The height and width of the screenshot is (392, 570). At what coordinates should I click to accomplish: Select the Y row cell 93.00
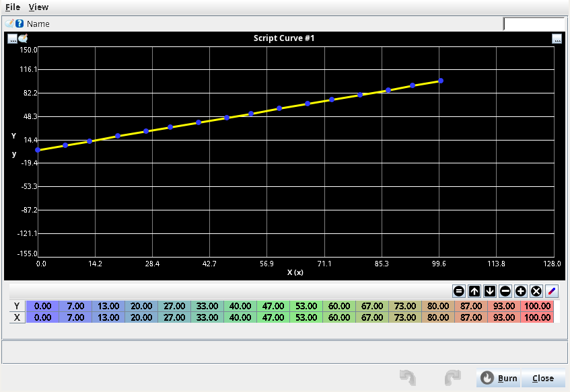pos(504,306)
